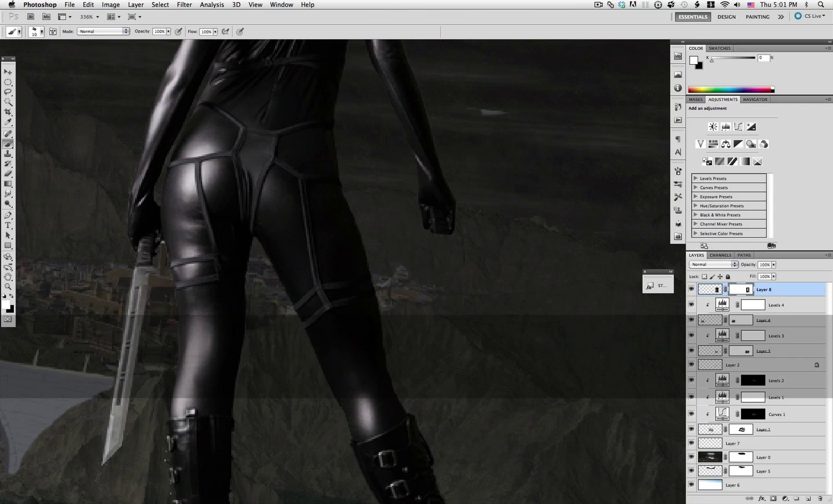Image resolution: width=833 pixels, height=504 pixels.
Task: Hide Layer 8 visibility eye
Action: click(691, 289)
